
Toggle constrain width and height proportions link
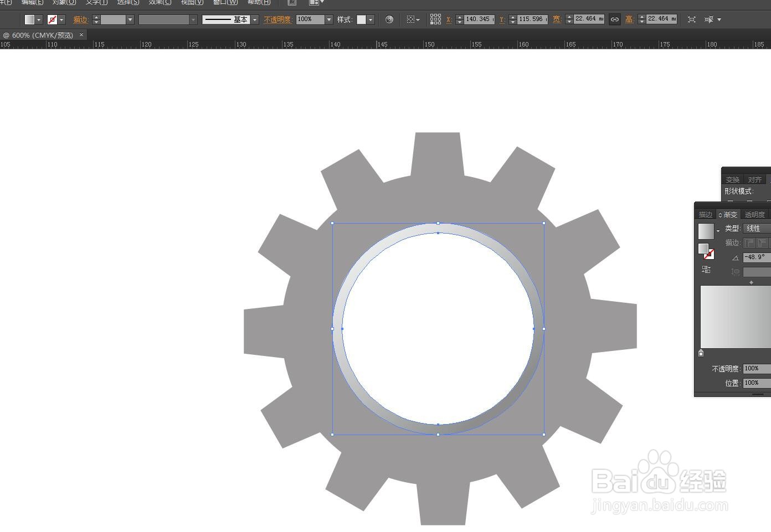pos(615,19)
